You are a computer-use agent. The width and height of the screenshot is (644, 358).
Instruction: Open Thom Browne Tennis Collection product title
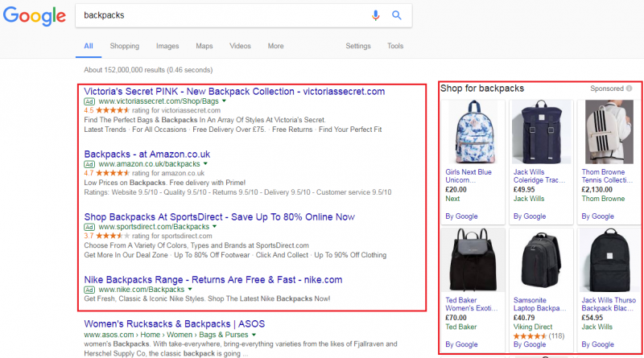pos(608,176)
